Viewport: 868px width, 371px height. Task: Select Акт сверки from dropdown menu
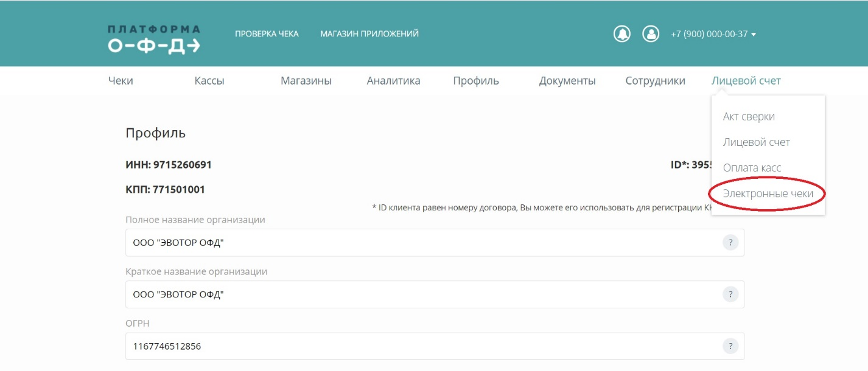point(749,117)
